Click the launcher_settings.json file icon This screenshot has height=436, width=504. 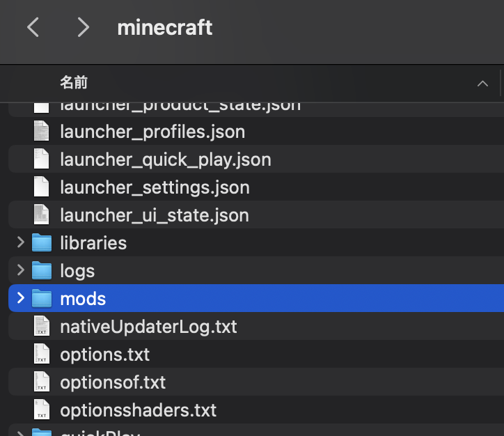point(42,186)
